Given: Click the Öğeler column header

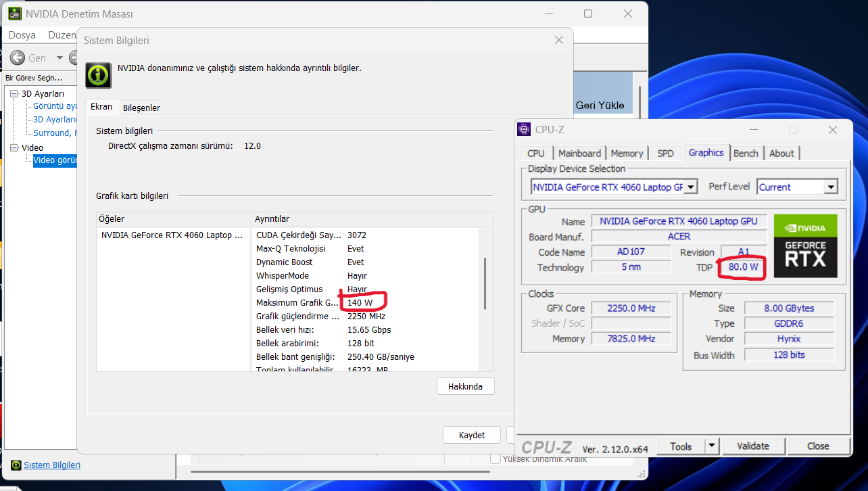Looking at the screenshot, I should 174,219.
